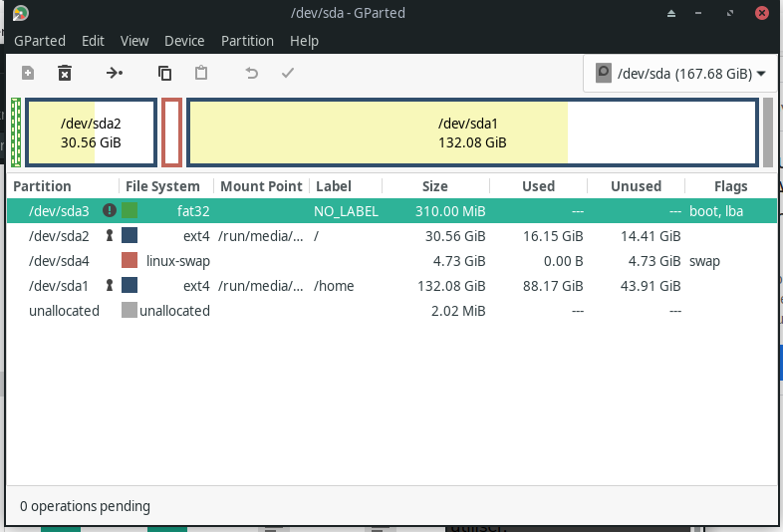Viewport: 783px width, 532px height.
Task: Select /dev/sda2 block in disk map
Action: (x=91, y=133)
